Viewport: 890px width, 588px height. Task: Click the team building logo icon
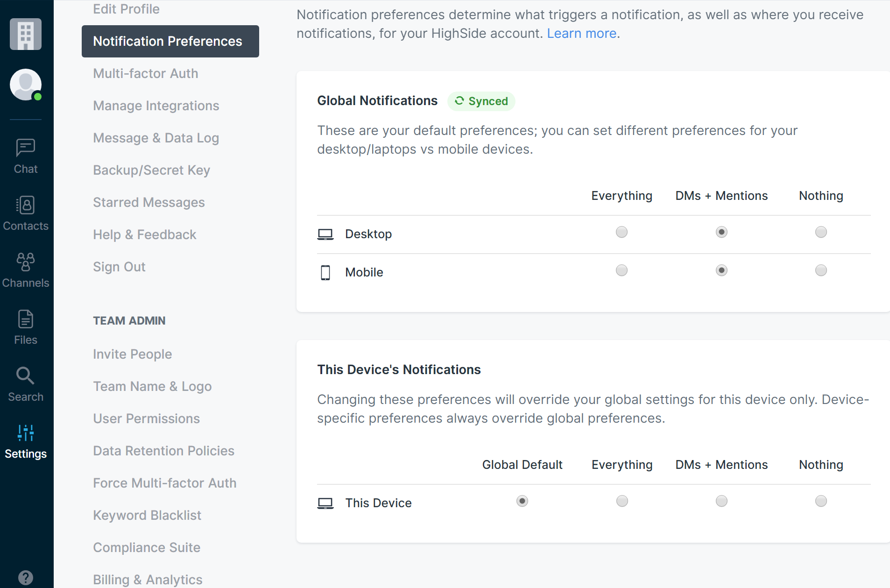point(26,34)
